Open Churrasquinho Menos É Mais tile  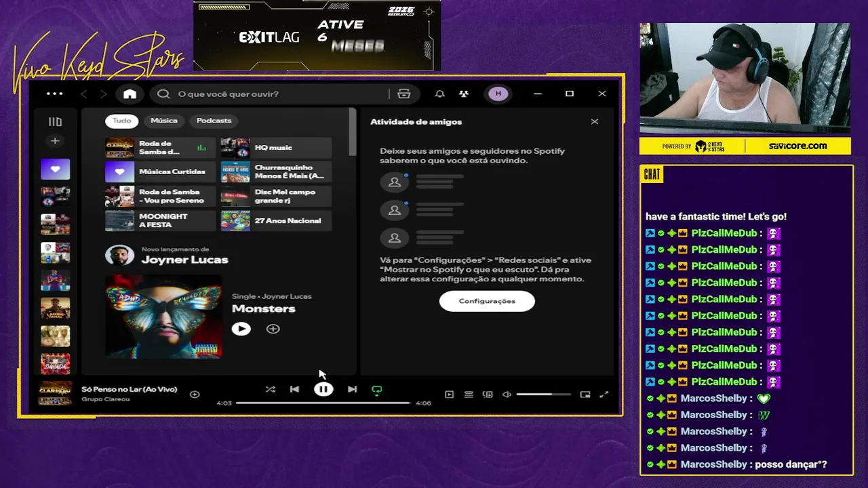pos(276,172)
